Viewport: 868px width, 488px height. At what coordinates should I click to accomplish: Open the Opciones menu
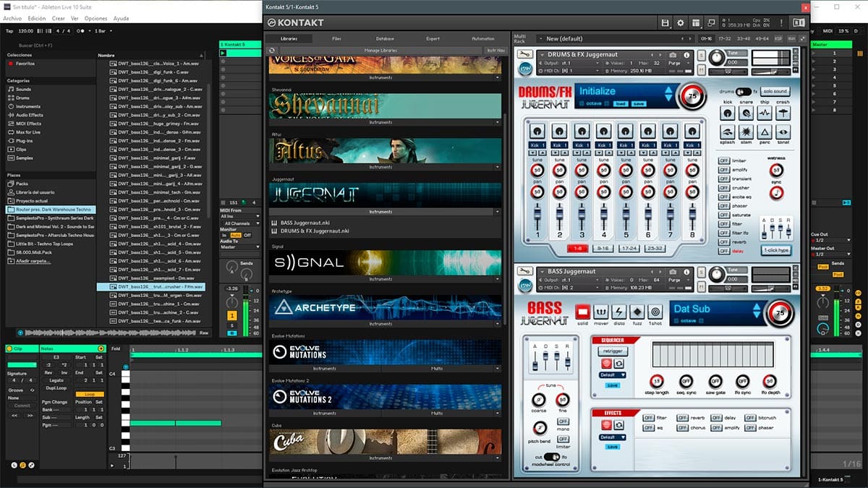tap(95, 17)
